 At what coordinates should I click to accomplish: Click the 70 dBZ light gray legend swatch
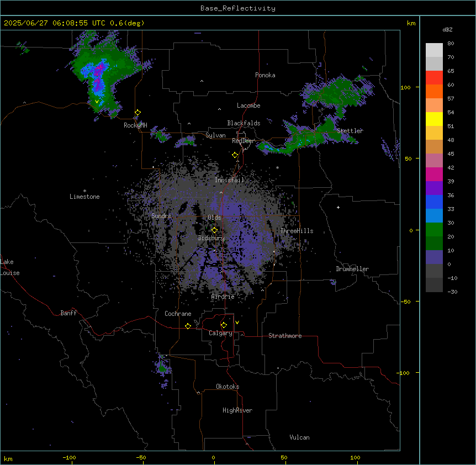pos(434,50)
